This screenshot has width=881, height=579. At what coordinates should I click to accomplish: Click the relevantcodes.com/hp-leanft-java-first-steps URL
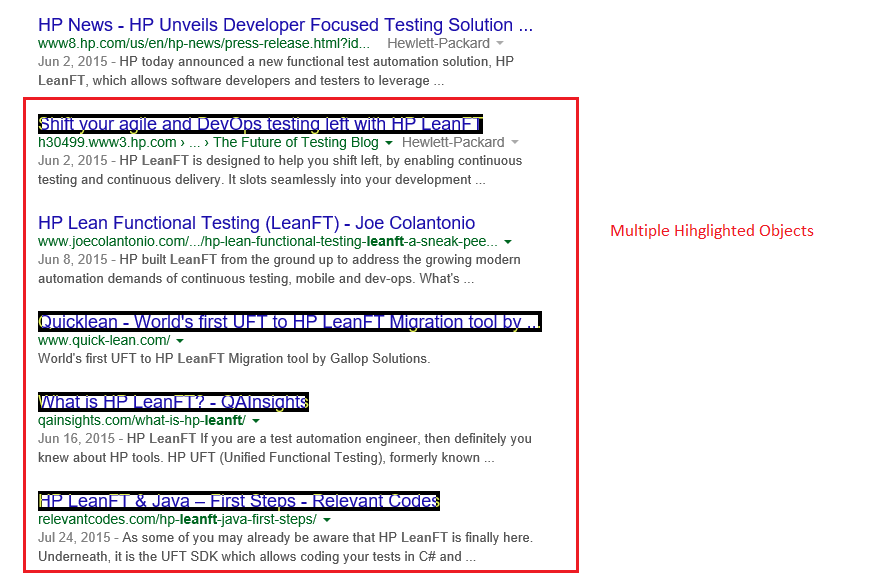[x=177, y=520]
